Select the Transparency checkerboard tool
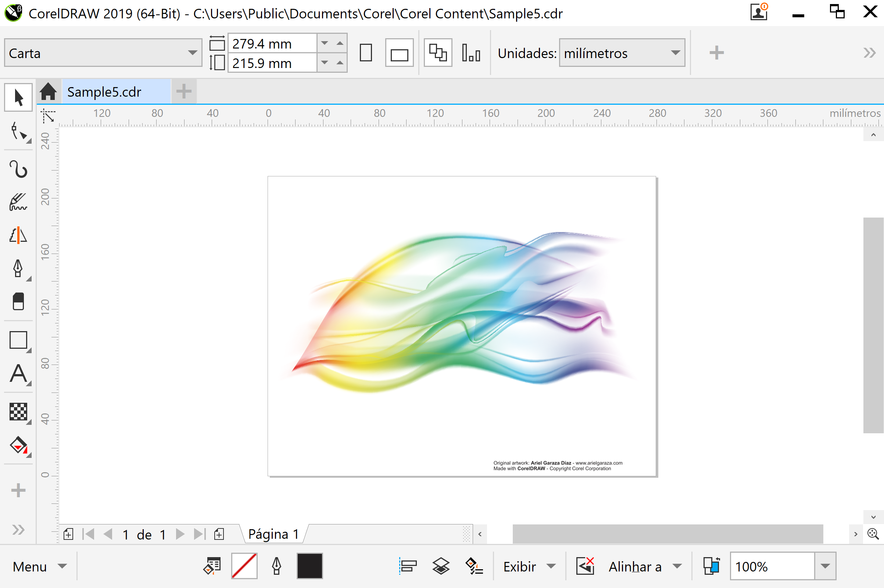Image resolution: width=884 pixels, height=588 pixels. point(18,412)
